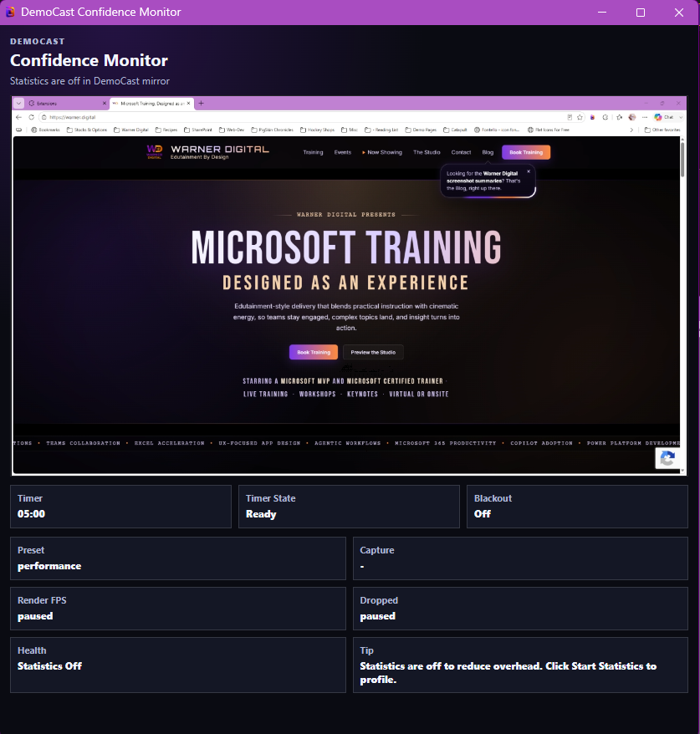Screen dimensions: 700x734
Task: Open the Other favorites folder
Action: [662, 130]
